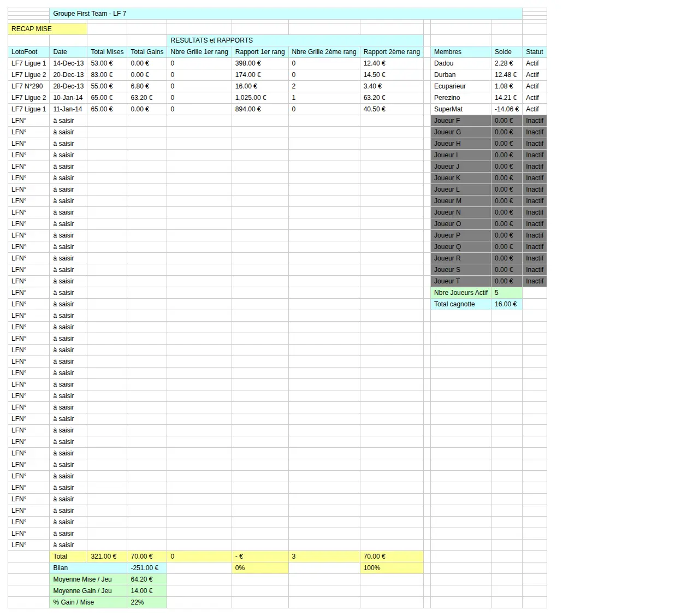Image resolution: width=699 pixels, height=616 pixels.
Task: Click the Solde column header
Action: tap(507, 52)
